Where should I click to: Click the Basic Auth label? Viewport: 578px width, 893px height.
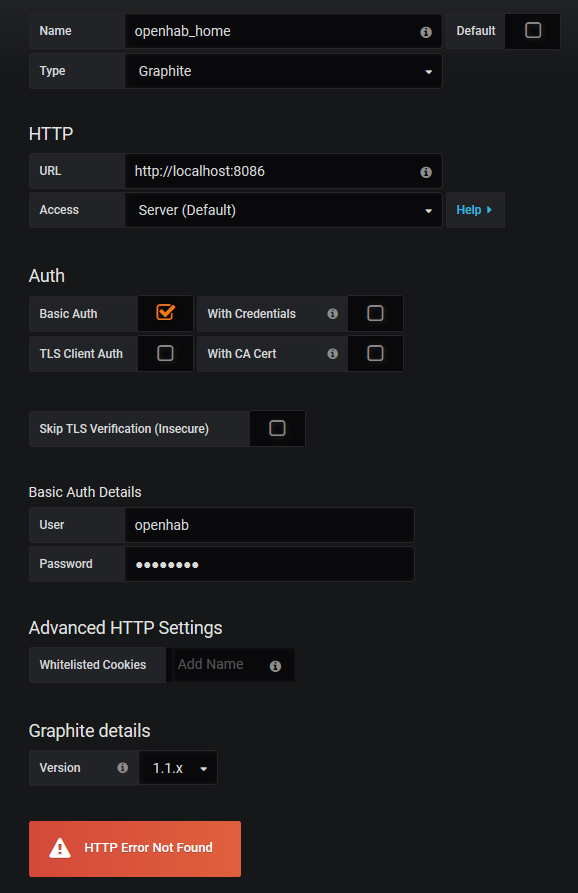click(x=68, y=314)
